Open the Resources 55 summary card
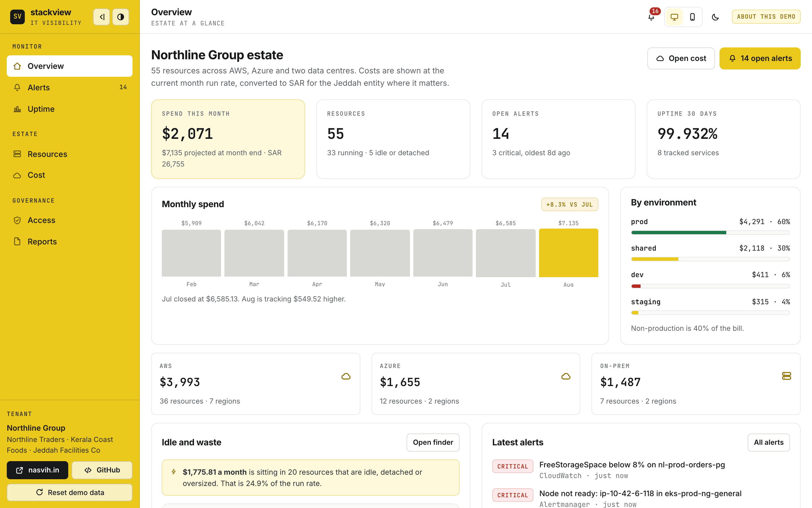 point(393,139)
